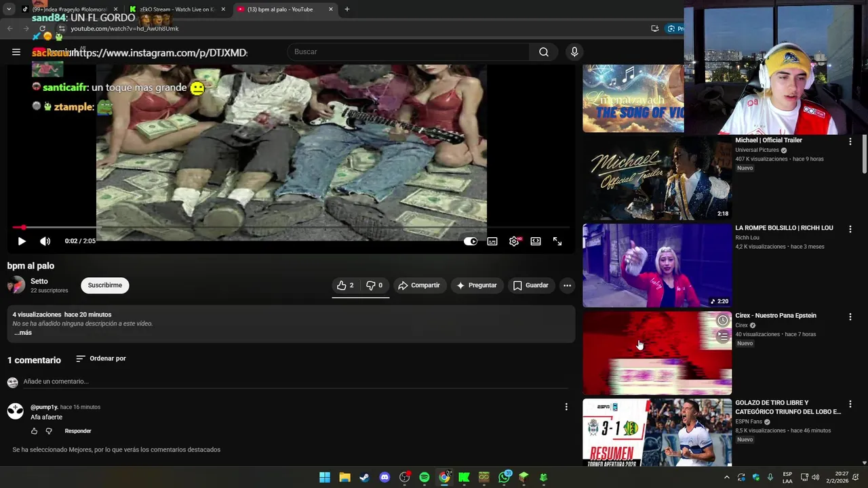Image resolution: width=868 pixels, height=488 pixels.
Task: Open the Kick app taskbar icon
Action: 464,477
